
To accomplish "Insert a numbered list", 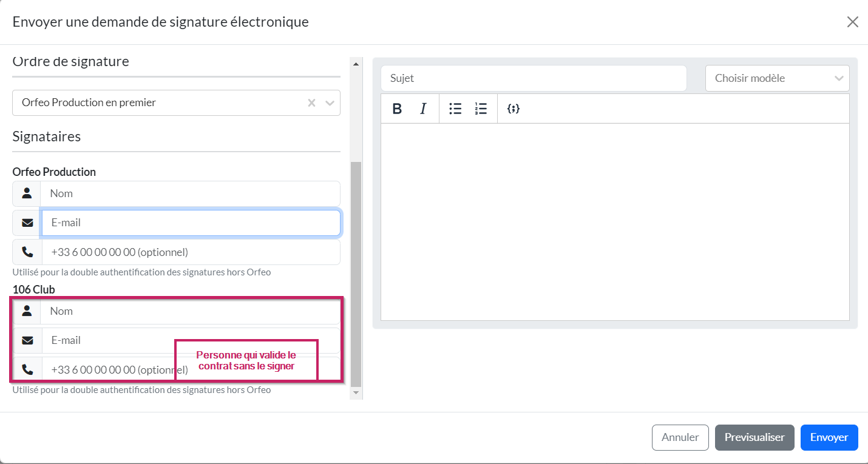I will pyautogui.click(x=481, y=109).
